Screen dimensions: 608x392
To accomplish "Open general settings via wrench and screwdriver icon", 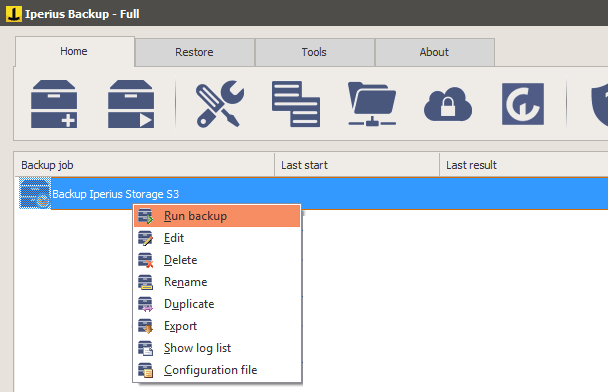I will tap(220, 104).
